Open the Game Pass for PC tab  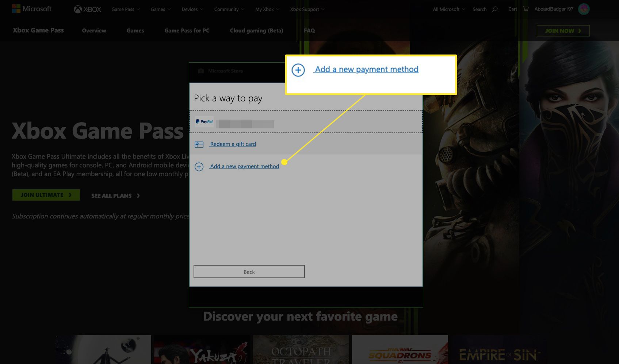[x=187, y=31]
